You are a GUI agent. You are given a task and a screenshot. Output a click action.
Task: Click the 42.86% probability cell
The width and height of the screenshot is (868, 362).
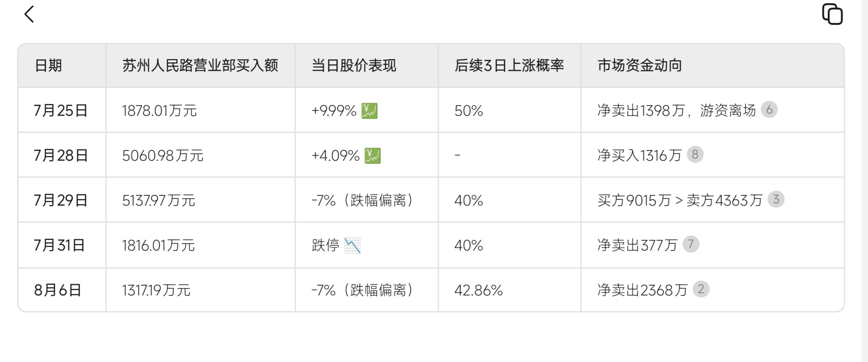(x=509, y=290)
